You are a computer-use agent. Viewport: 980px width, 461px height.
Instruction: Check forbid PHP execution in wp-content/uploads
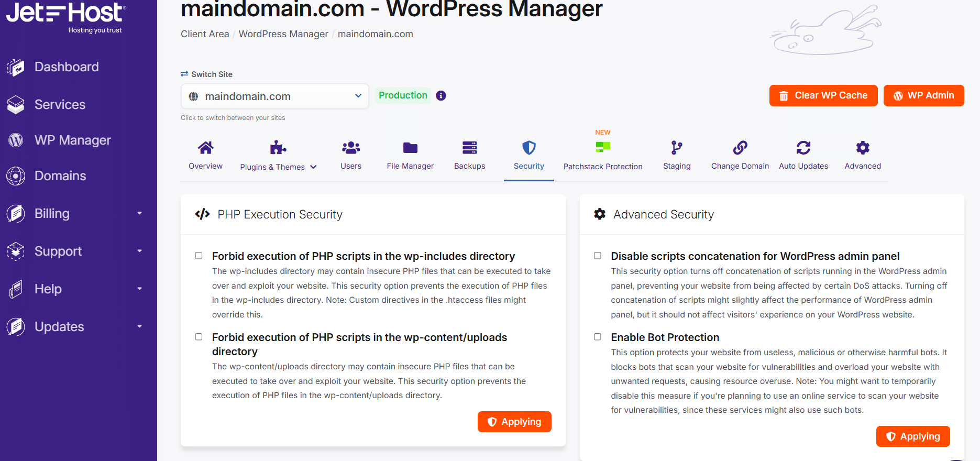pos(199,337)
